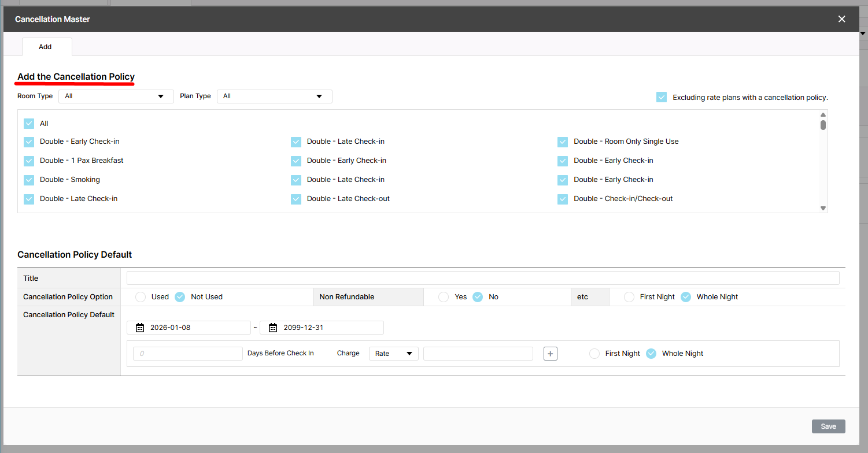Screen dimensions: 868x453
Task: Close the Cancellation Master dialog
Action: (x=841, y=19)
